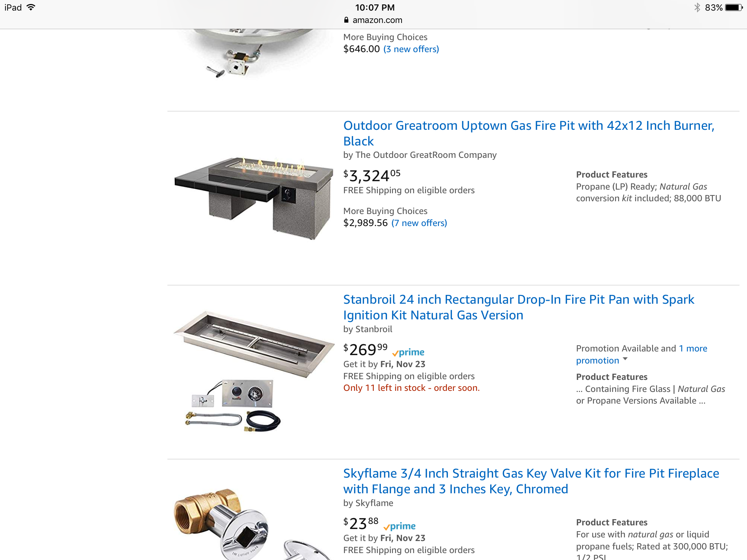Open the Stanbroil 24 inch Fire Pit Pan listing
This screenshot has height=560, width=747.
click(x=518, y=307)
